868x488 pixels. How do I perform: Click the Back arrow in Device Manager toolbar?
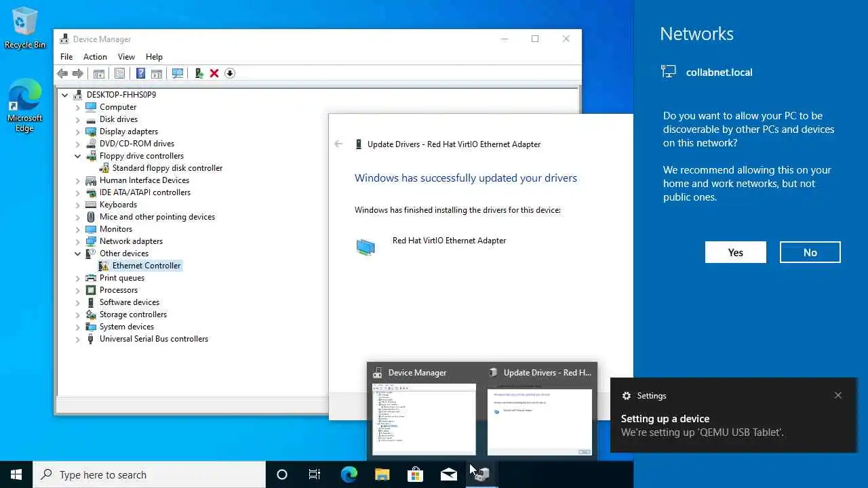[62, 73]
